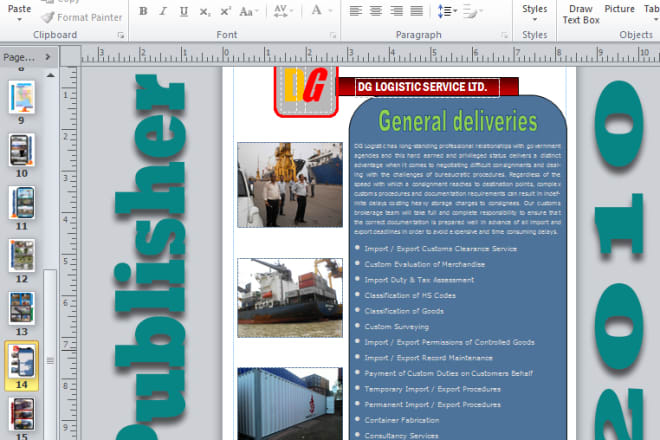Align text left
660x440 pixels.
356,11
